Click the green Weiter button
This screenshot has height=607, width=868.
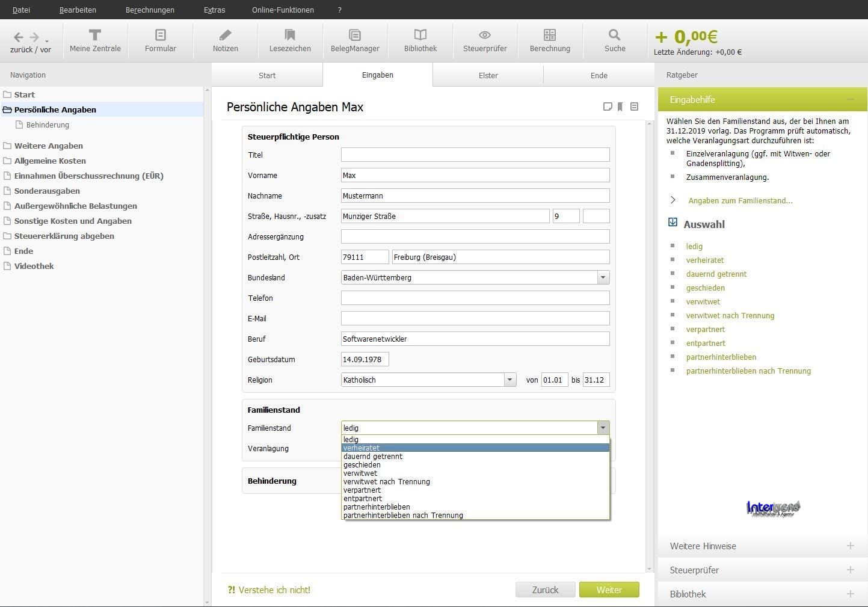point(609,590)
